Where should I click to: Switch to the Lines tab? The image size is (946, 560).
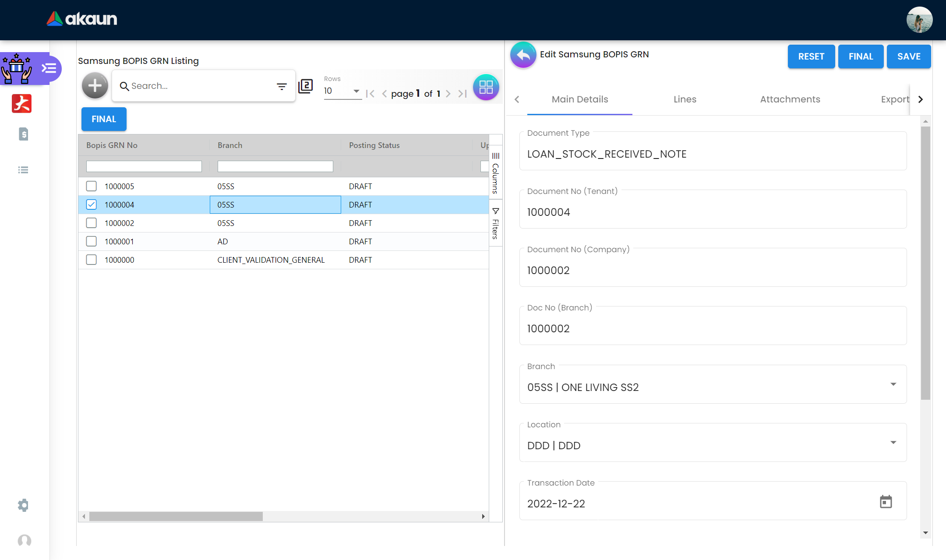pos(685,99)
